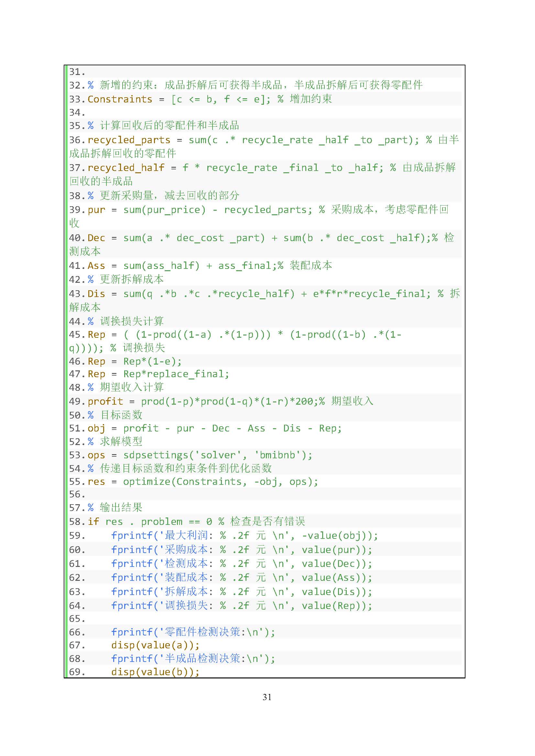Select the comment '% 新增的约束' on line 32
Viewport: 535px width, 756px height.
(120, 85)
